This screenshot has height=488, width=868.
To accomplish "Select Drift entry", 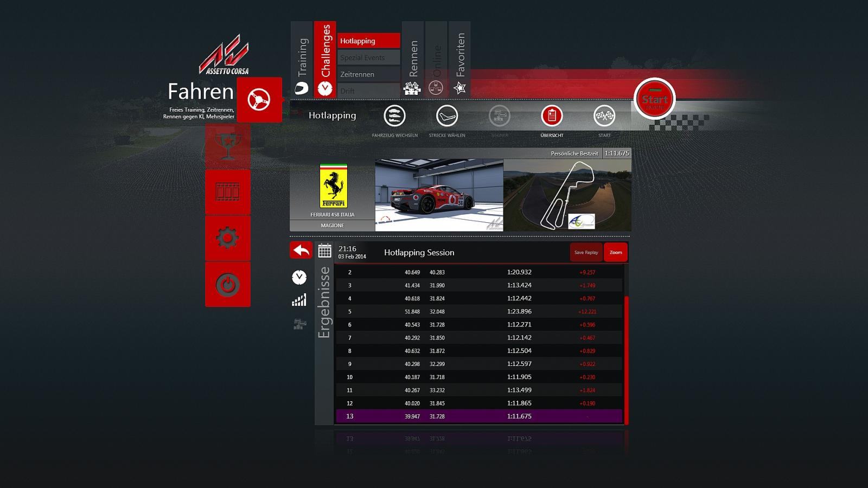I will point(369,91).
